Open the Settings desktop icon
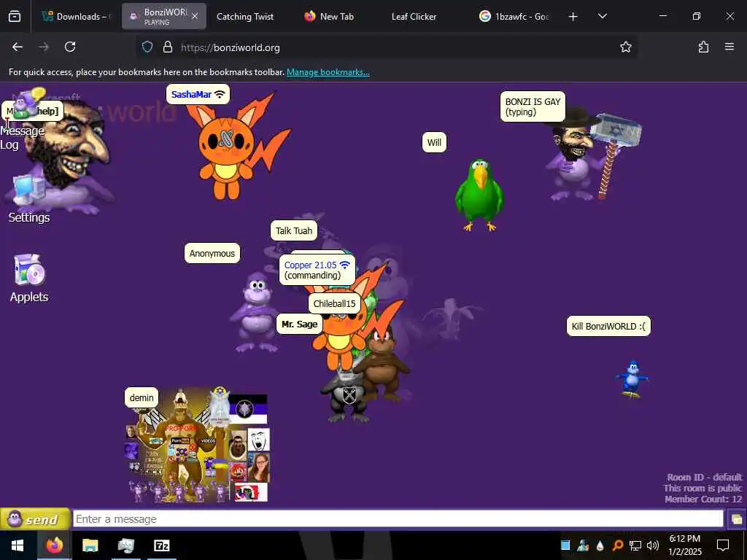This screenshot has width=747, height=560. coord(28,199)
